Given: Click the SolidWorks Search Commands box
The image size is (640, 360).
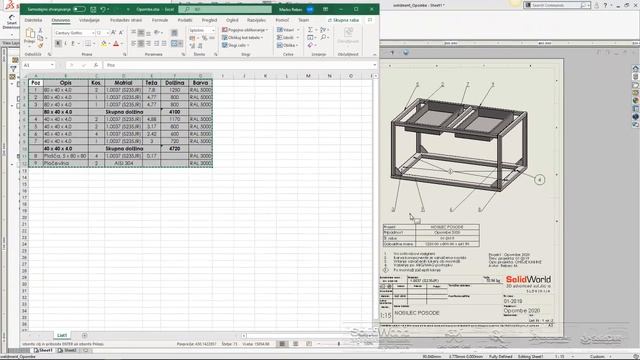Looking at the screenshot, I should tap(557, 5).
